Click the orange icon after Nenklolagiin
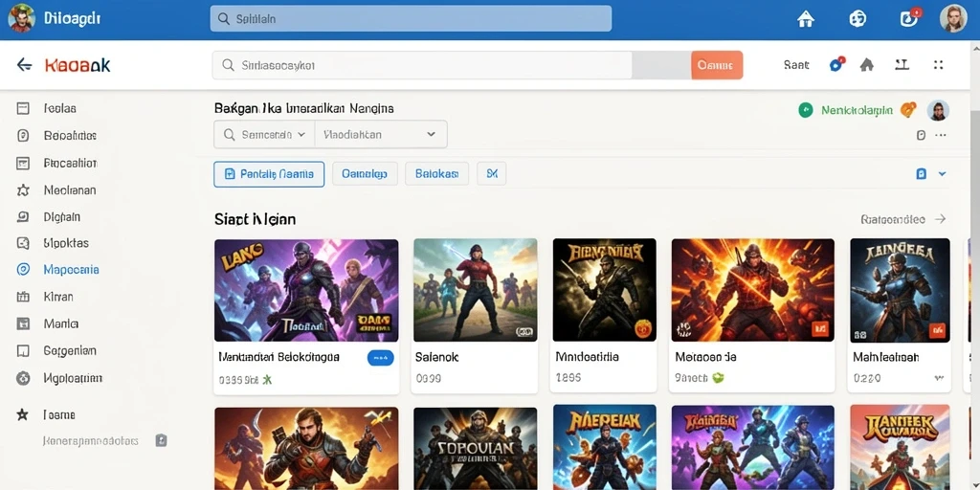Image resolution: width=980 pixels, height=490 pixels. click(907, 110)
